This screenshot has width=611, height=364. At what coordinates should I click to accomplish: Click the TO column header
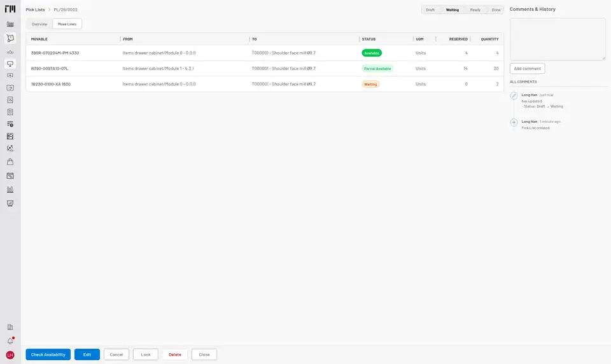tap(254, 39)
